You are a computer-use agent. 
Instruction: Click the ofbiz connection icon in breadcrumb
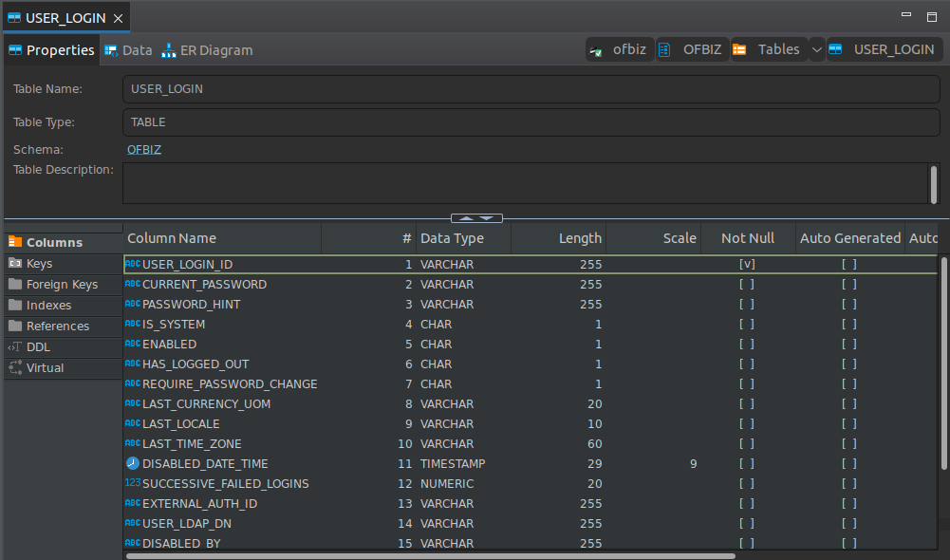pyautogui.click(x=596, y=50)
